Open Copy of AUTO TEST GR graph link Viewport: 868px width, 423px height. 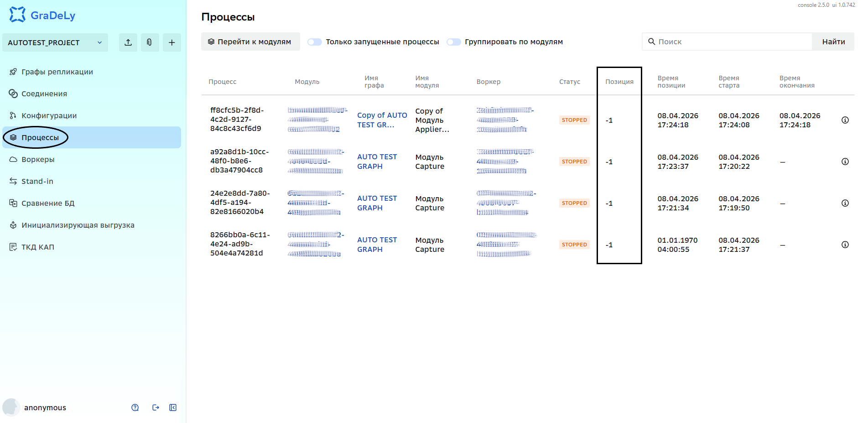click(382, 120)
